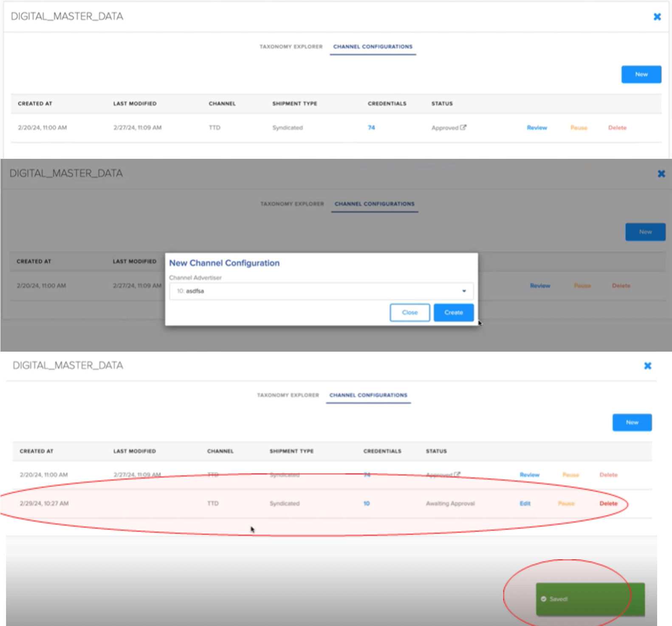Click New button in the panel showing Saved! toast
The width and height of the screenshot is (672, 626).
click(x=632, y=423)
